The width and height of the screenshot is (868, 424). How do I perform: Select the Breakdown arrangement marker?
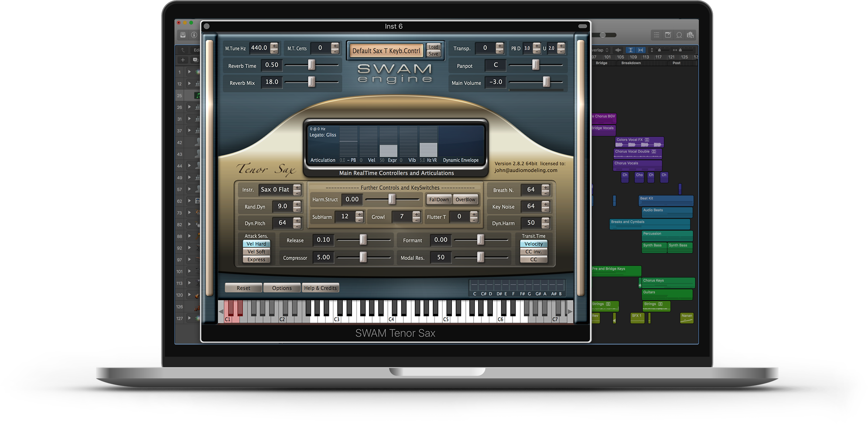(x=631, y=64)
